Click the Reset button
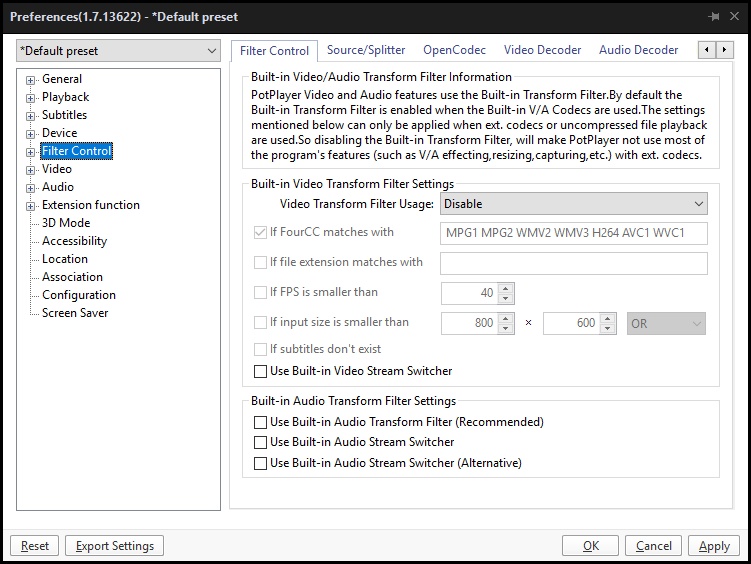751x564 pixels. 34,546
